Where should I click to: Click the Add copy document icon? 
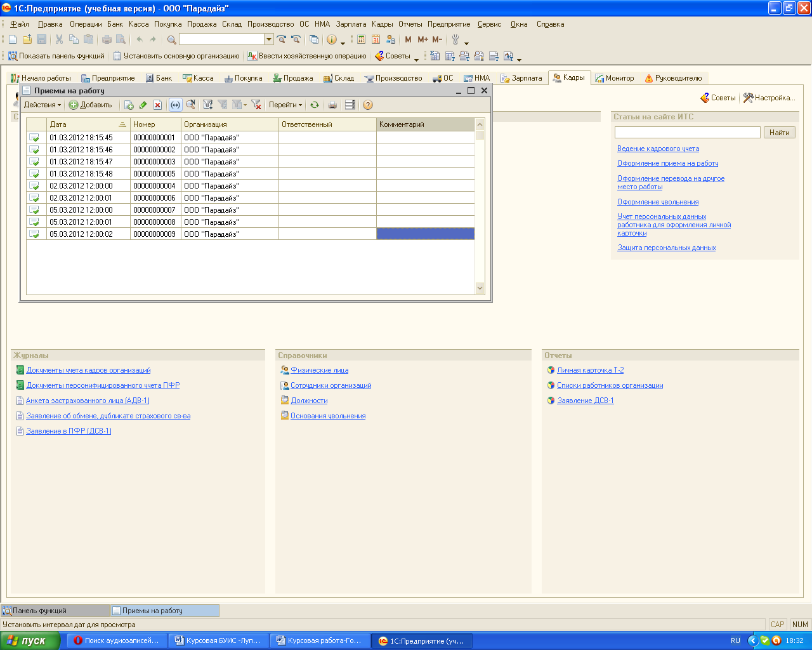(129, 105)
